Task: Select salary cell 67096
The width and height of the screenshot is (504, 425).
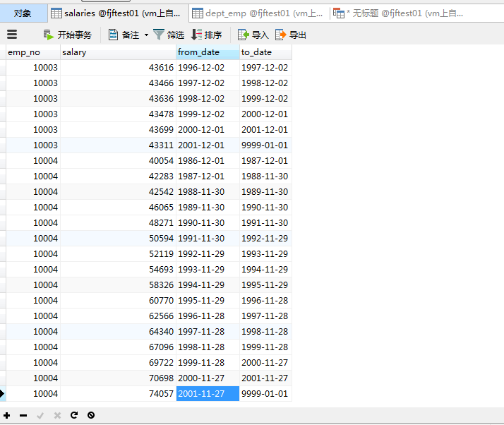Action: (x=118, y=347)
